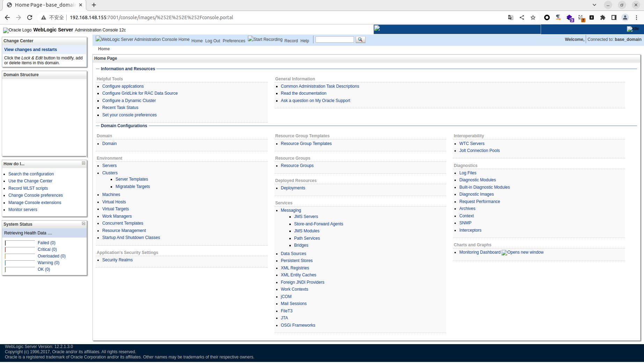Open Recent Task Status link

120,108
